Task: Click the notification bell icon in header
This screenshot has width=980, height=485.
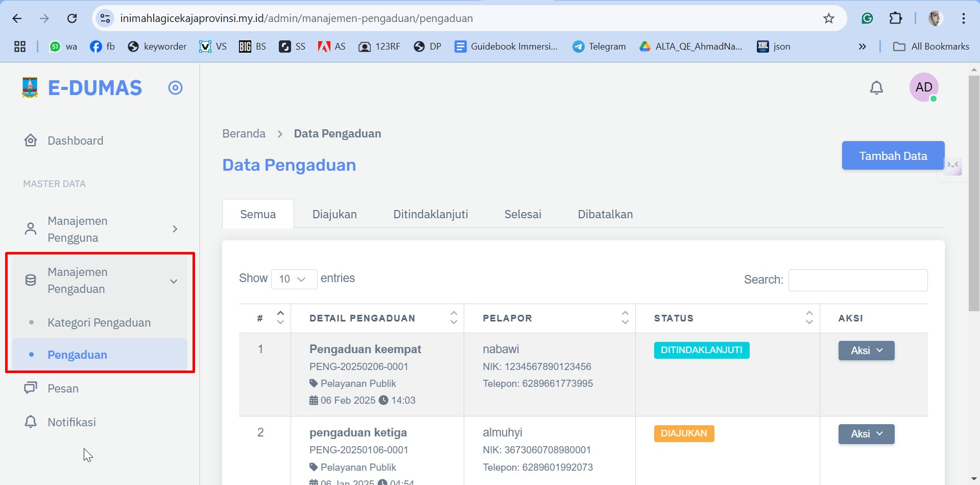Action: pyautogui.click(x=876, y=88)
